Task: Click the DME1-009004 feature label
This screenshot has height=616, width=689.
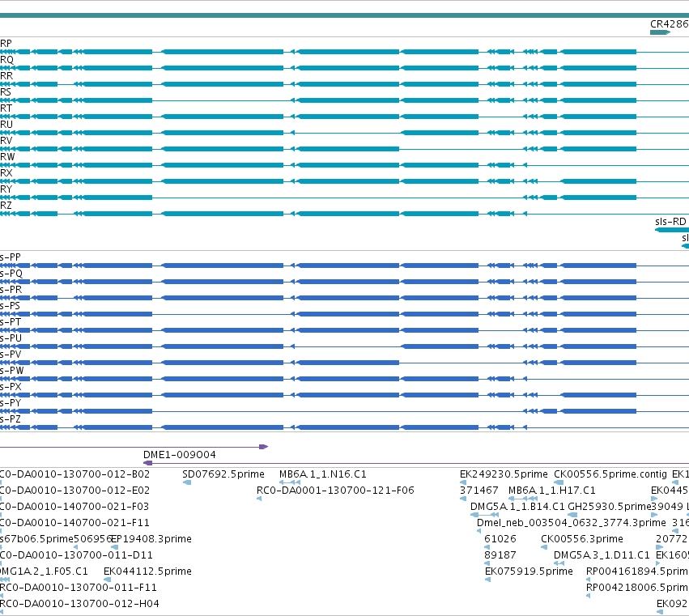Action: tap(180, 455)
